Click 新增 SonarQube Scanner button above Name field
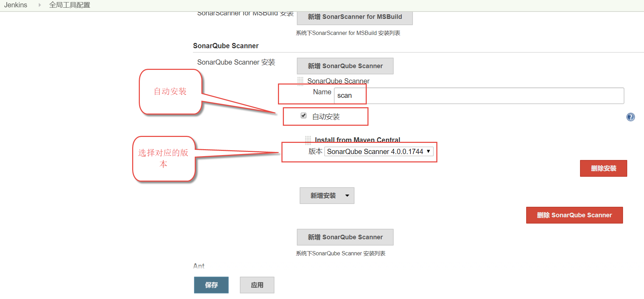This screenshot has width=644, height=299. [345, 66]
